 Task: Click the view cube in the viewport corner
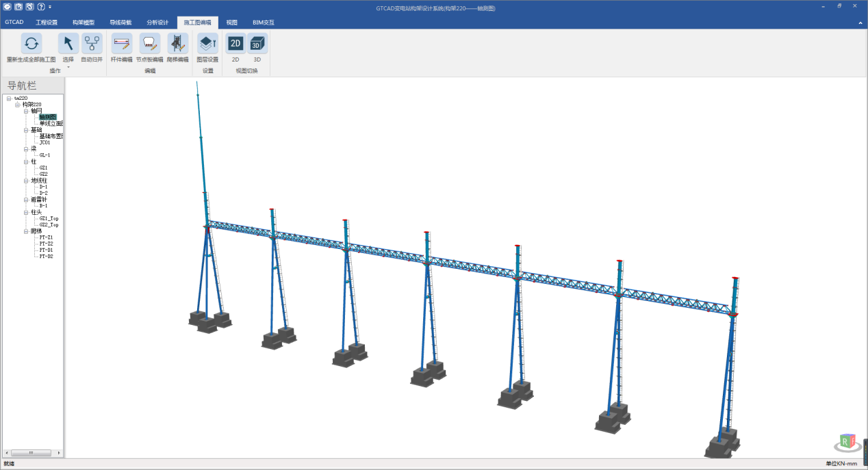pos(847,442)
